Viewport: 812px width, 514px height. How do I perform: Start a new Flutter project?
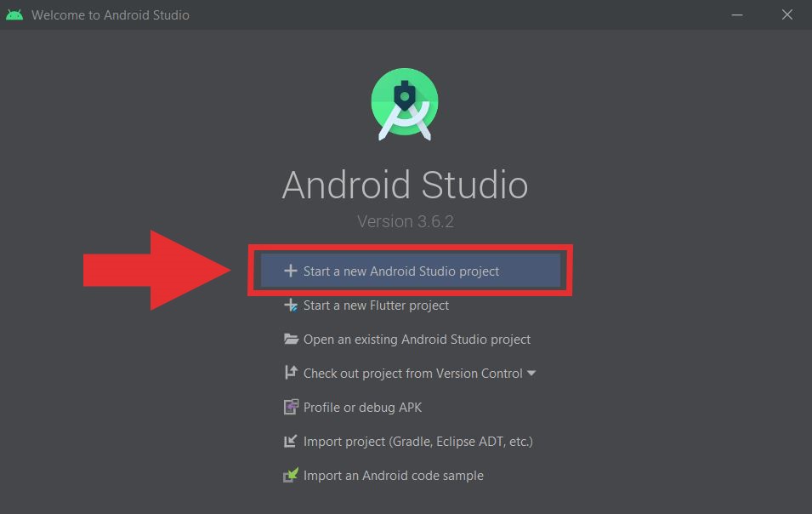pyautogui.click(x=376, y=306)
